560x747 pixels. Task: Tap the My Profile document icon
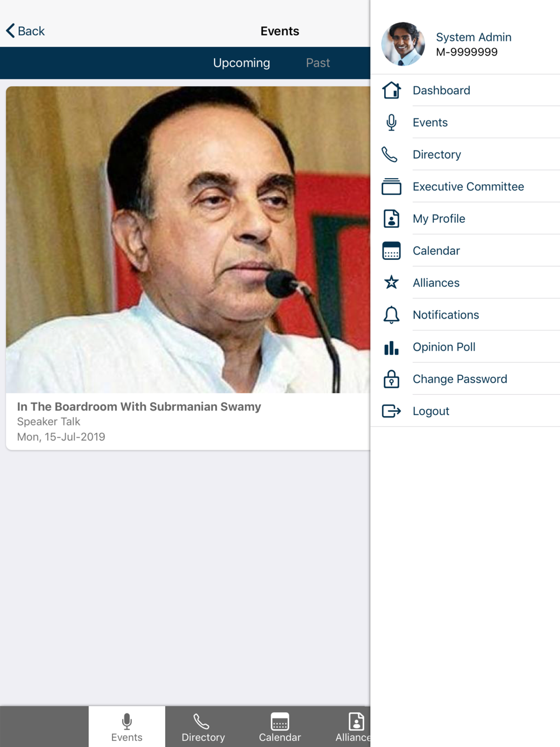391,218
